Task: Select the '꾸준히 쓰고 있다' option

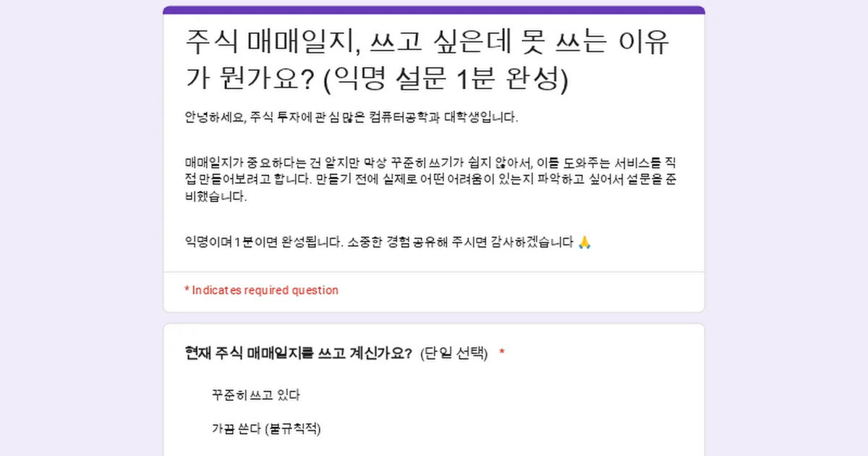Action: [x=255, y=395]
